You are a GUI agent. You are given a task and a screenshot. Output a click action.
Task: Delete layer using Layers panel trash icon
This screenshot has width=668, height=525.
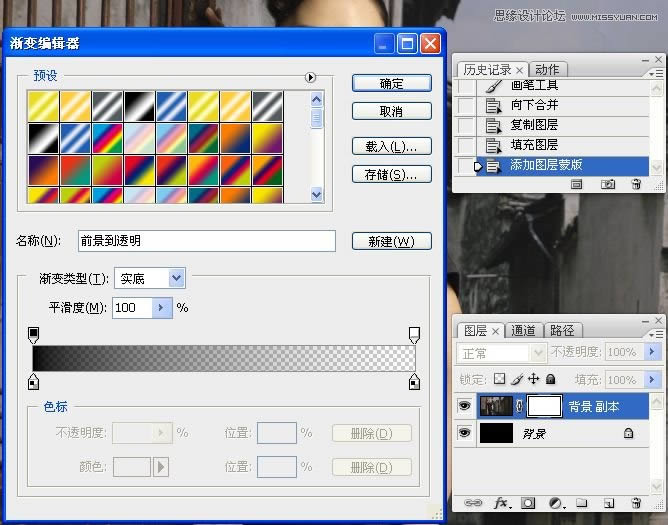[635, 503]
